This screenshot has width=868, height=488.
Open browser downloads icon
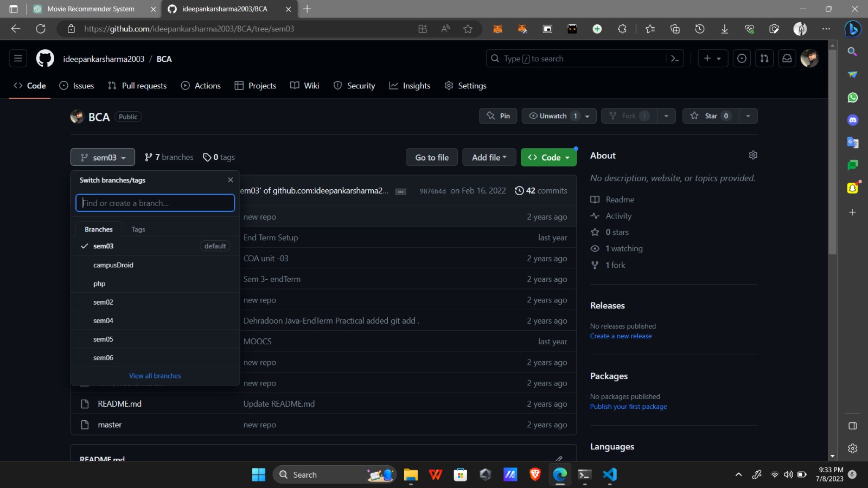coord(724,29)
